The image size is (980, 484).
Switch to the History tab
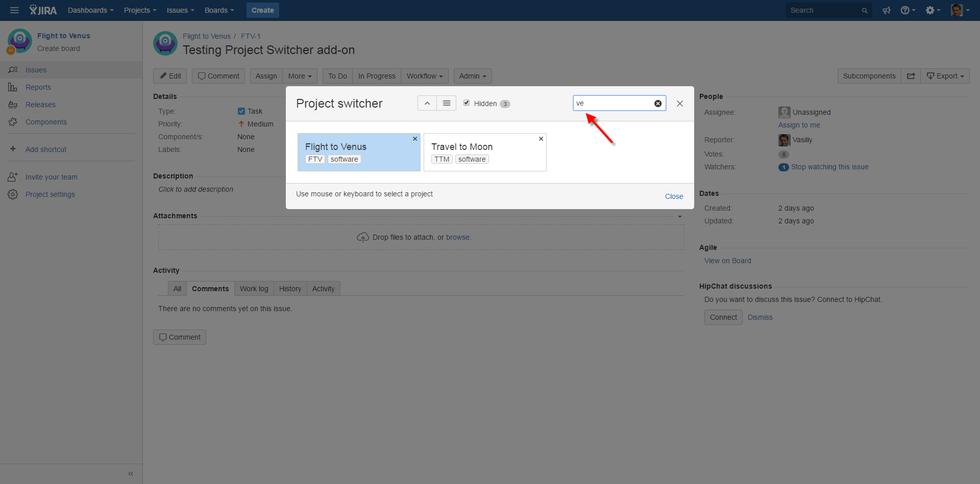pos(290,289)
